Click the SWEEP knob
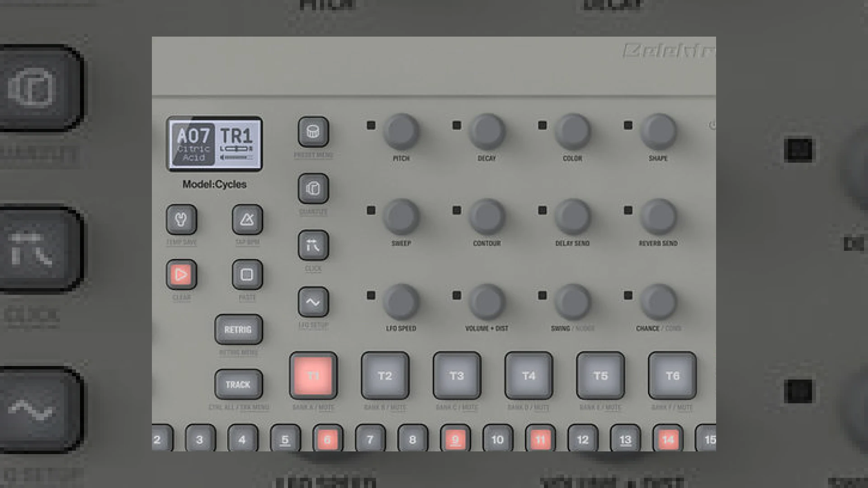Viewport: 868px width, 488px height. pos(401,216)
